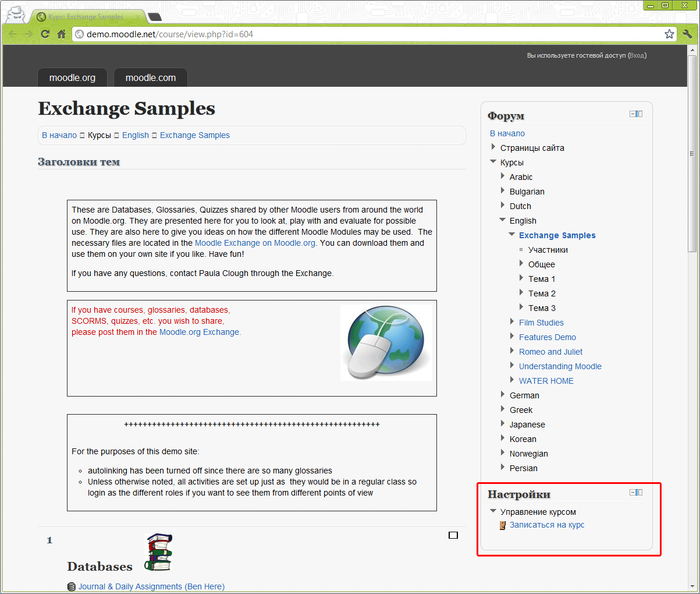Expand the German course category
Viewport: 700px width, 594px height.
503,395
